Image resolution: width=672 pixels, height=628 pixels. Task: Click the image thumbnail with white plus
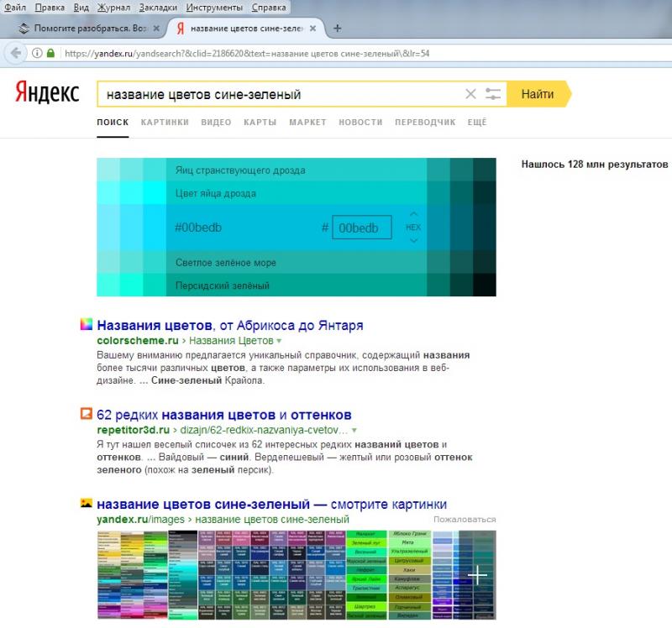[465, 575]
